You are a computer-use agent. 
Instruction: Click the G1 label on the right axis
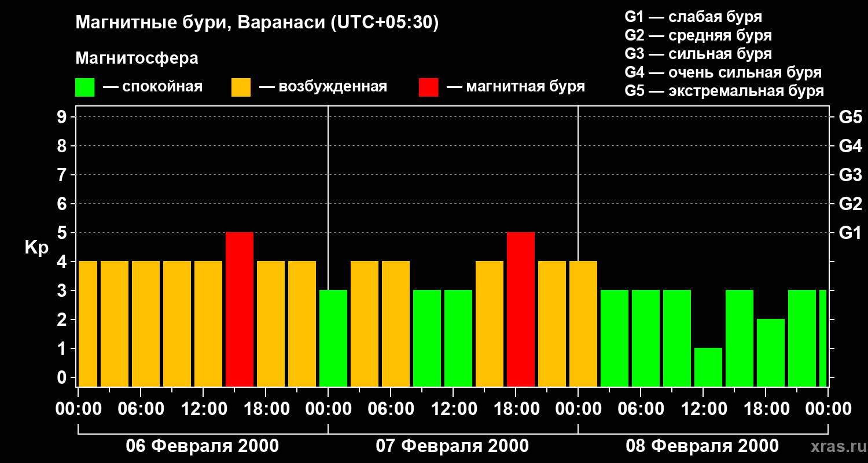point(850,233)
